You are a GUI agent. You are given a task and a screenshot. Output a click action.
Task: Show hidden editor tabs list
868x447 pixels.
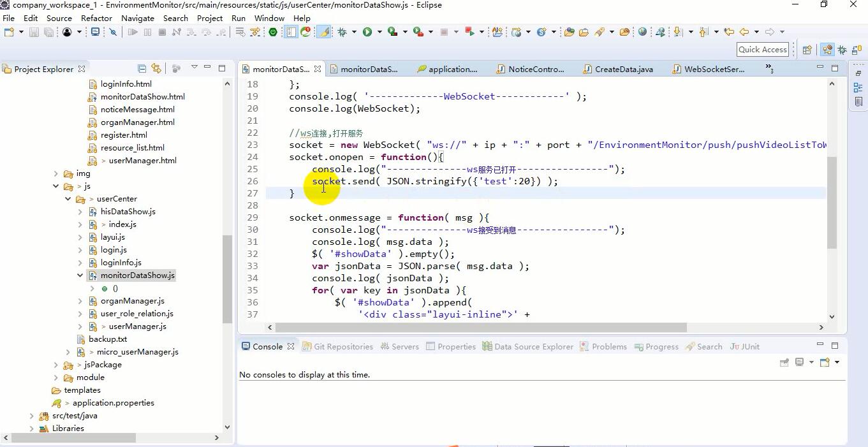click(769, 68)
